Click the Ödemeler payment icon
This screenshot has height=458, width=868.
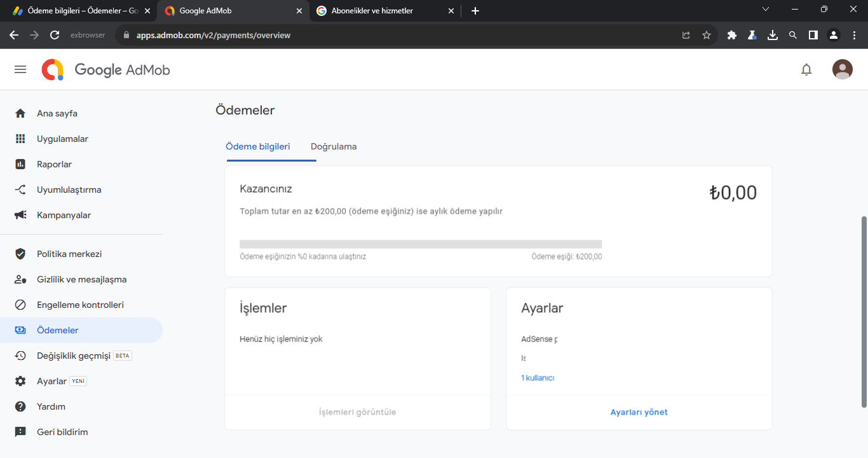pyautogui.click(x=20, y=330)
